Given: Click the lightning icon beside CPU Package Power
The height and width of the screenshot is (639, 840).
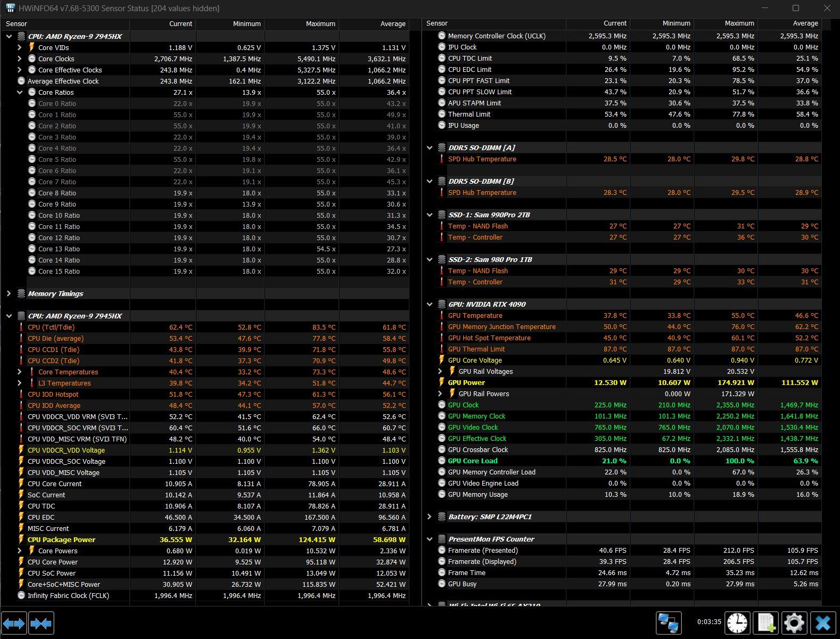Looking at the screenshot, I should [21, 539].
